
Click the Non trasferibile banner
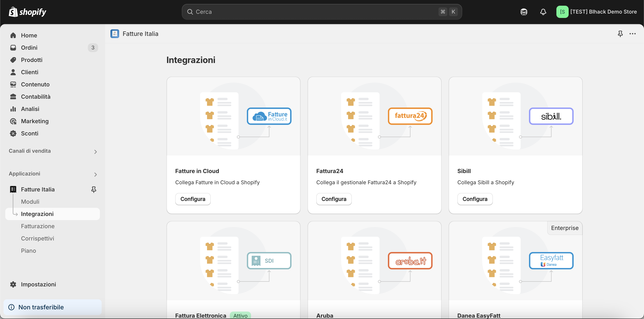click(53, 307)
